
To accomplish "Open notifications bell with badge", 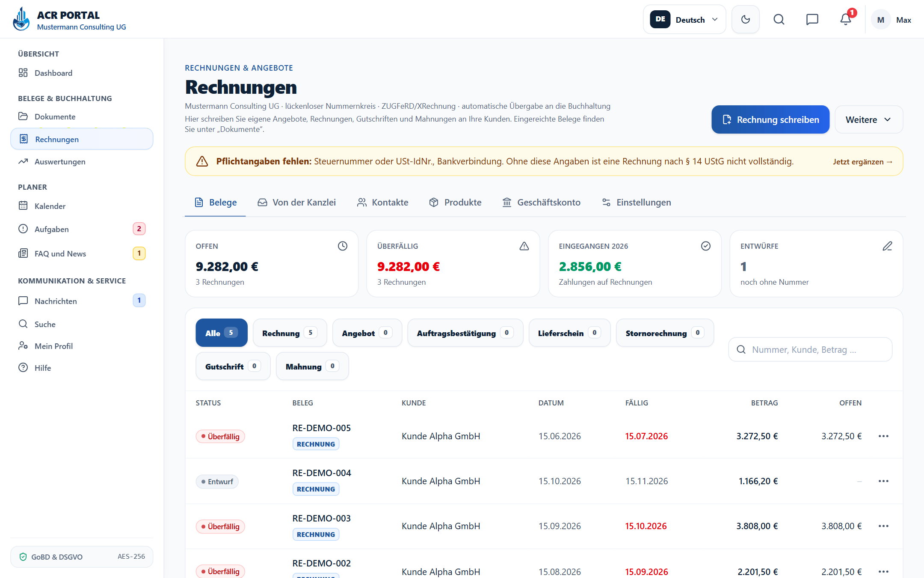I will pos(846,19).
